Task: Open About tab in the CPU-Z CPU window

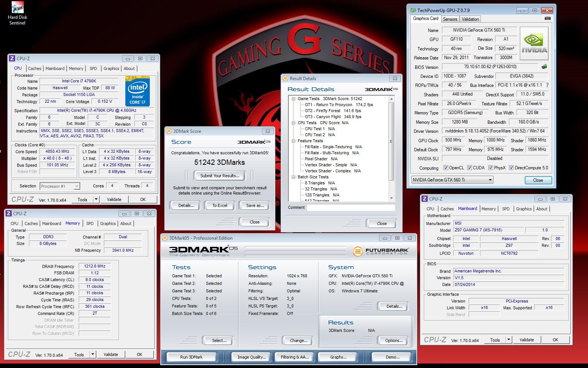Action: coord(129,68)
